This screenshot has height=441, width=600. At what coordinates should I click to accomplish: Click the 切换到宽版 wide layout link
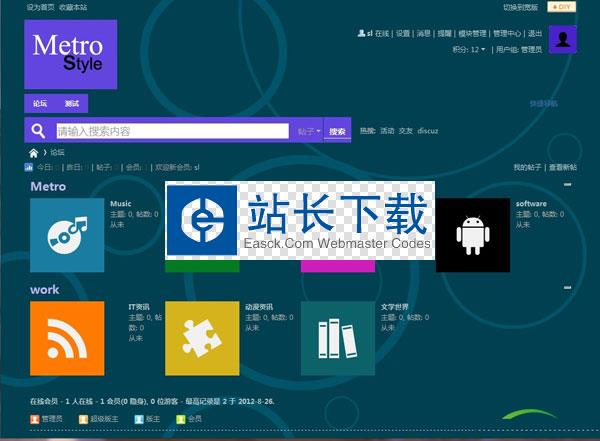pos(521,7)
